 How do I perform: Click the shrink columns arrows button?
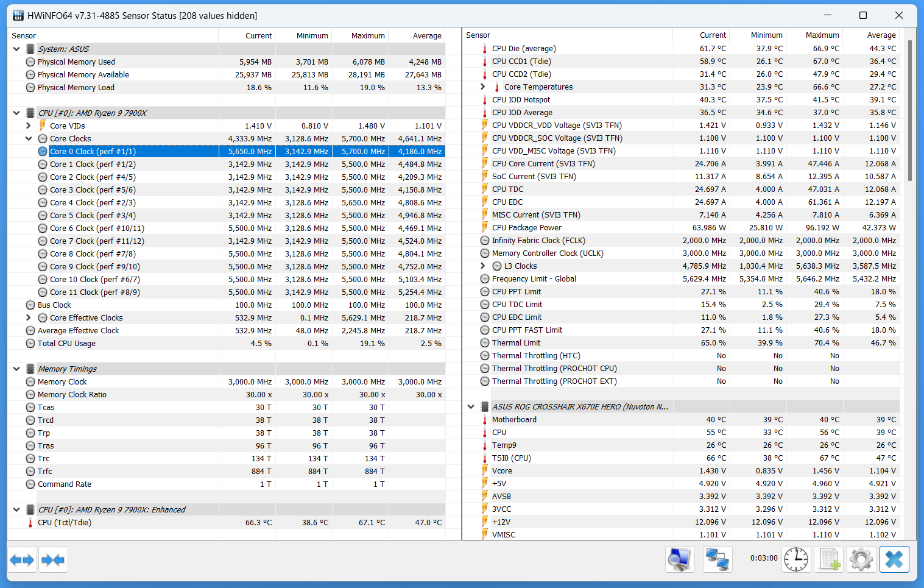[53, 559]
